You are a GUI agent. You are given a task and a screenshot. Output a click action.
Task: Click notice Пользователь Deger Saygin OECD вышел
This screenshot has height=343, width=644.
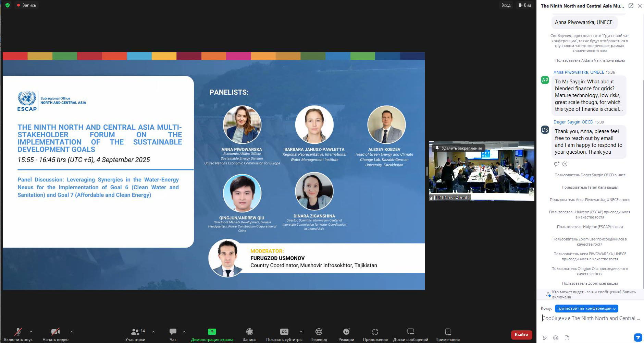tap(590, 175)
